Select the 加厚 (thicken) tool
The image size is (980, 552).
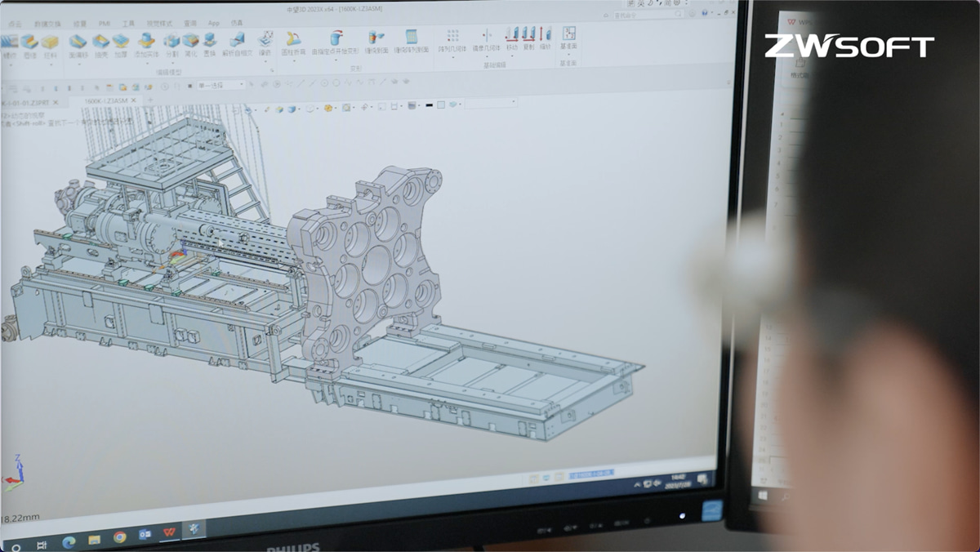[121, 46]
